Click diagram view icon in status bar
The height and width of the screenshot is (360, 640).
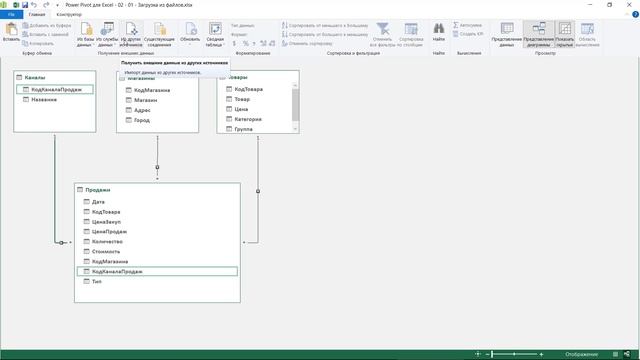click(x=627, y=354)
